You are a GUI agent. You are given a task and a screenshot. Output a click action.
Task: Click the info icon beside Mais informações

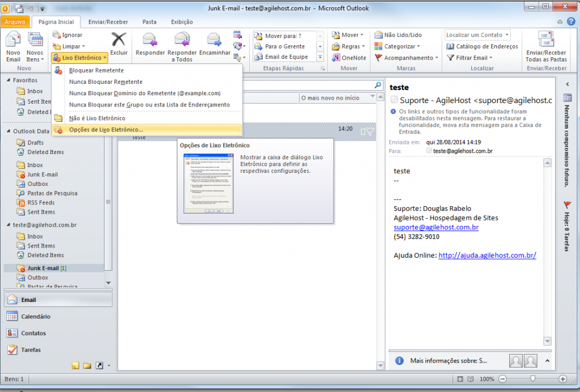399,361
